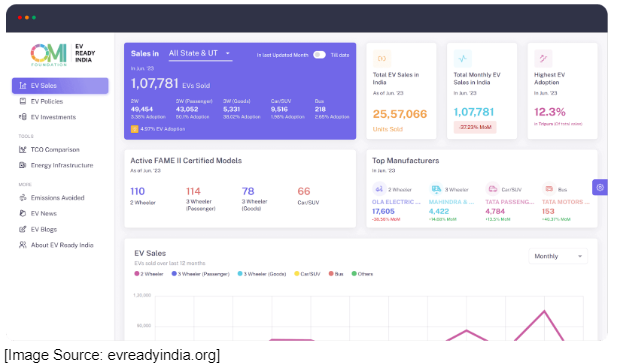The image size is (623, 364).
Task: Click the TCO Comparison icon
Action: pos(23,149)
